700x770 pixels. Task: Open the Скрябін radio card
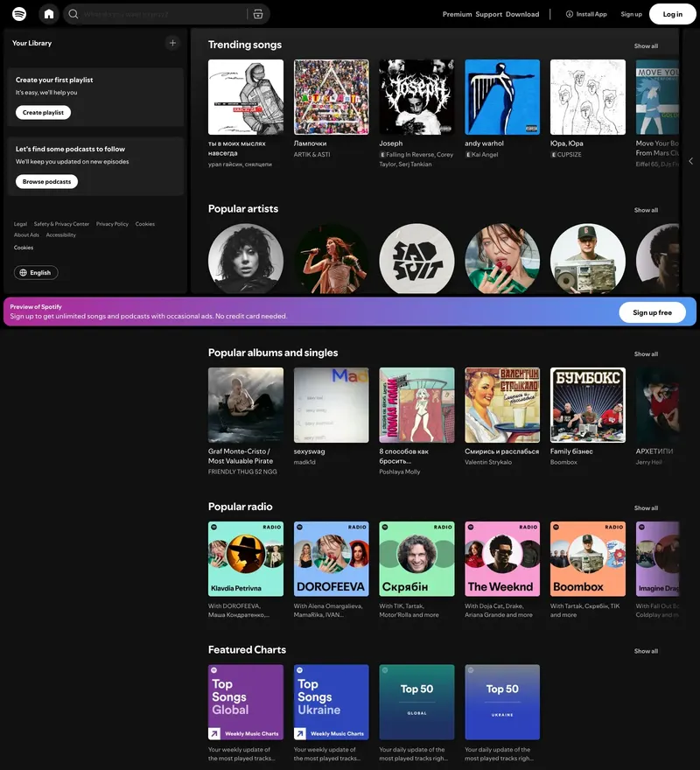416,559
